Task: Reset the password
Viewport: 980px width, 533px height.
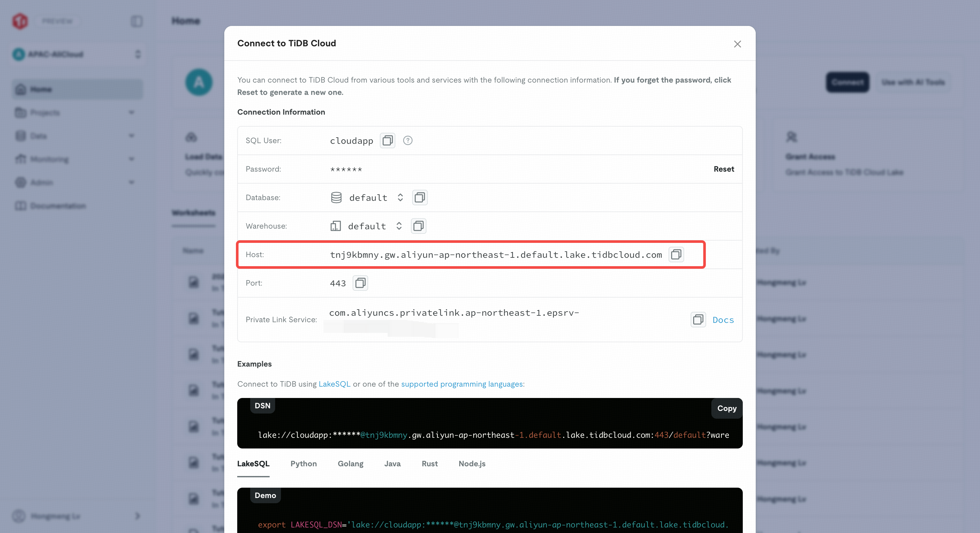Action: pyautogui.click(x=724, y=169)
